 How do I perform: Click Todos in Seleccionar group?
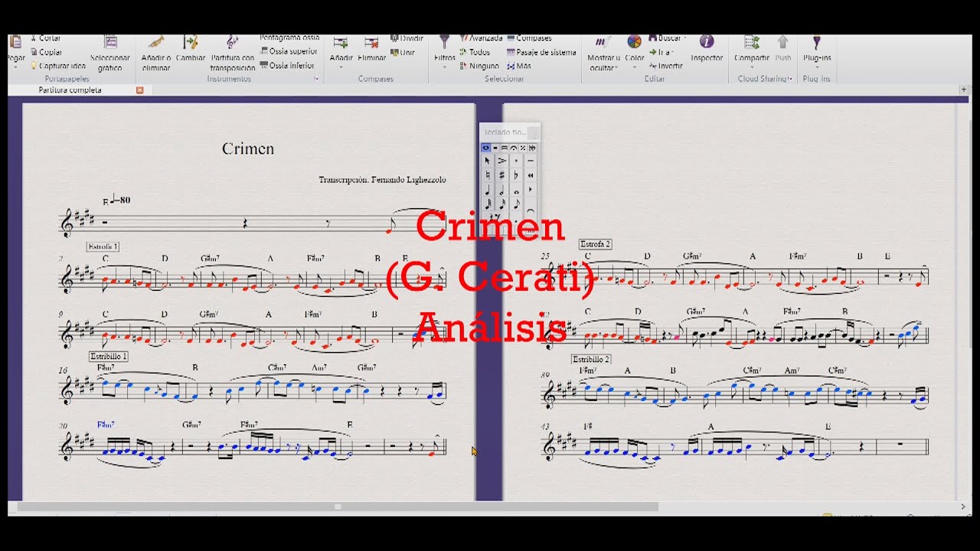tap(475, 52)
